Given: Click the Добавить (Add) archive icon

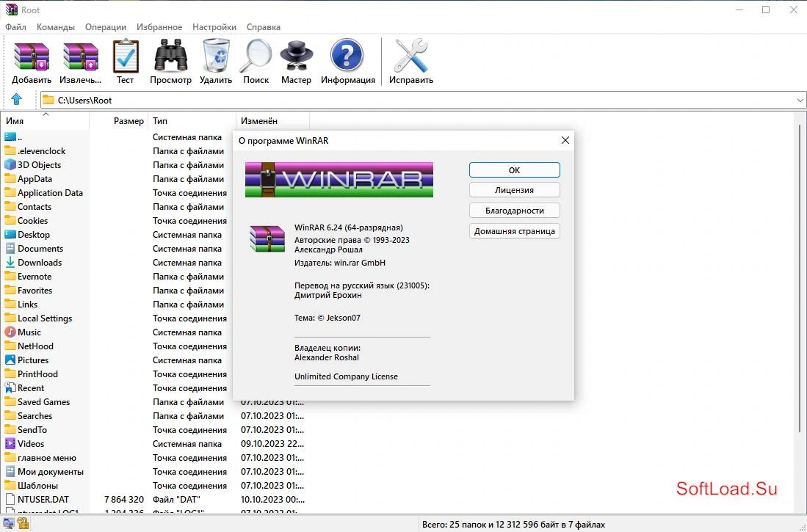Looking at the screenshot, I should (x=32, y=56).
